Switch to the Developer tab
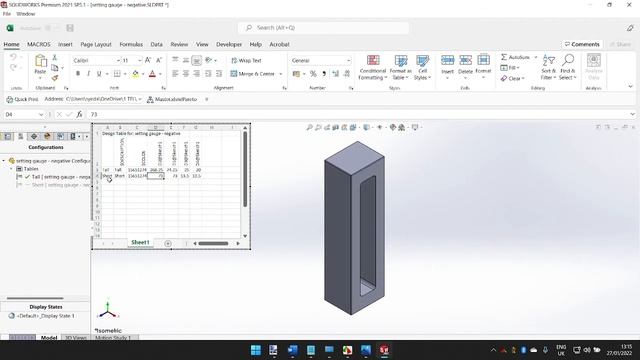The width and height of the screenshot is (640, 360). click(229, 44)
